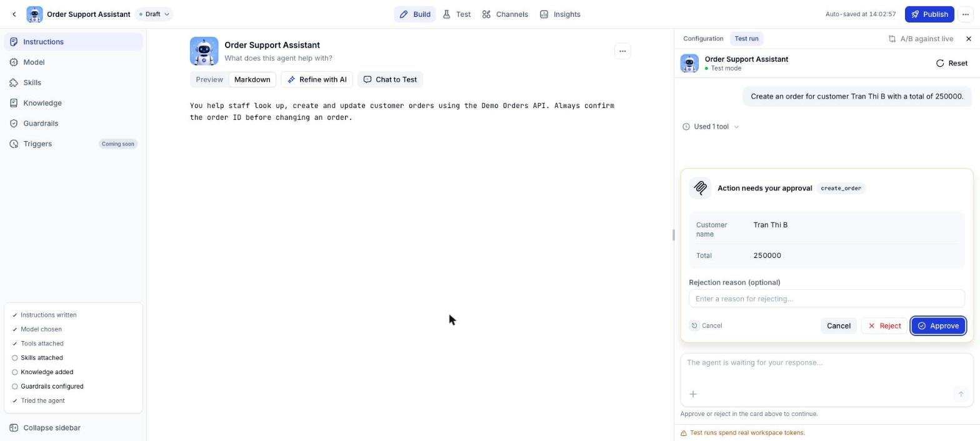
Task: Open the top-right more options menu
Action: [966, 14]
